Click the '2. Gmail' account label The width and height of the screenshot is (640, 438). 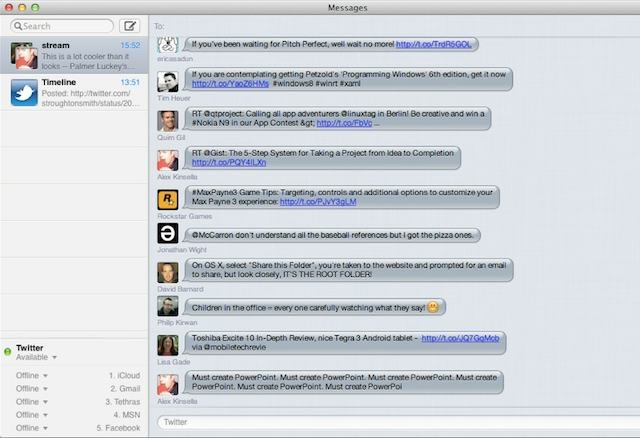[x=125, y=389]
